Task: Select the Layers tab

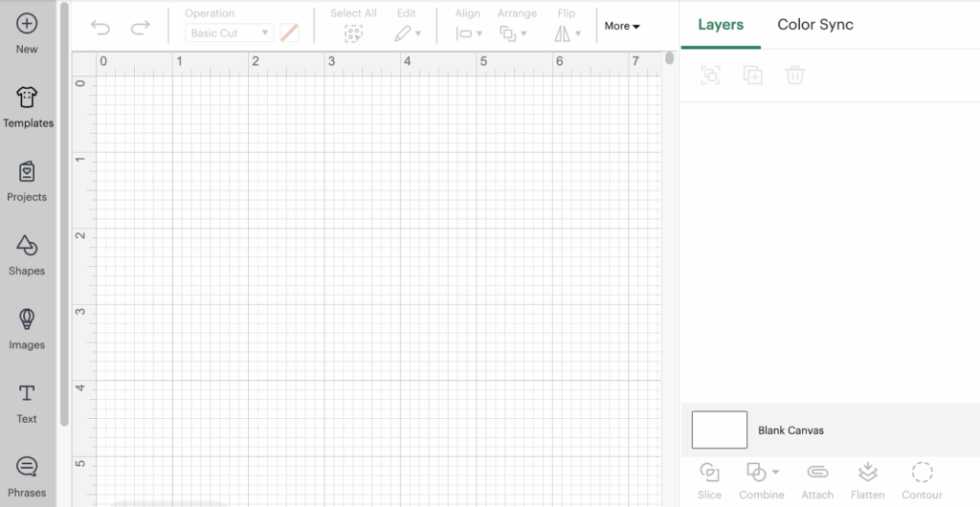Action: [721, 25]
